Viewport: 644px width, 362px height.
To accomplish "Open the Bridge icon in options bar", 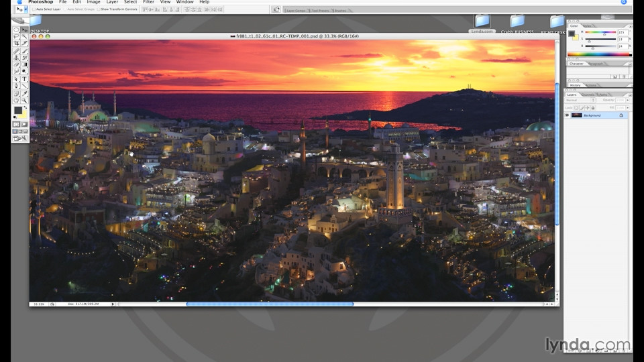I will [x=276, y=9].
